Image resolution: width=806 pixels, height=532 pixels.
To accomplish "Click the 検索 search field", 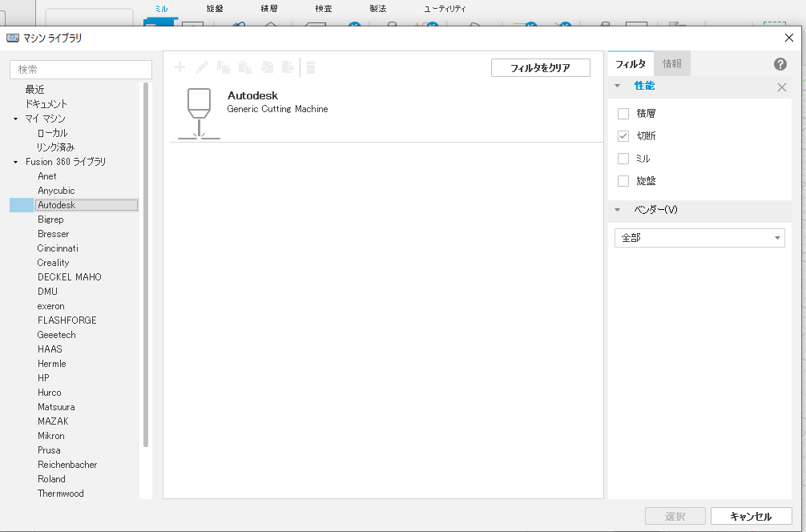I will point(81,70).
